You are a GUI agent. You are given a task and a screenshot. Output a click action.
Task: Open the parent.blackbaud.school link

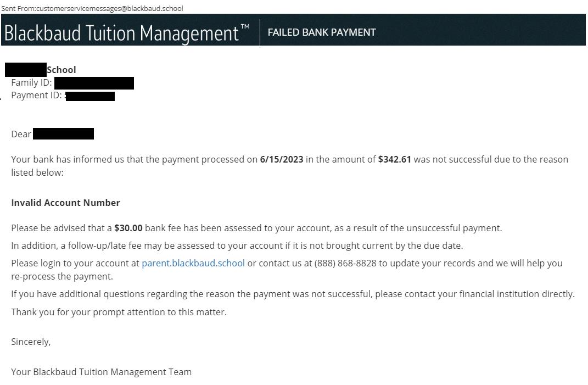click(193, 263)
